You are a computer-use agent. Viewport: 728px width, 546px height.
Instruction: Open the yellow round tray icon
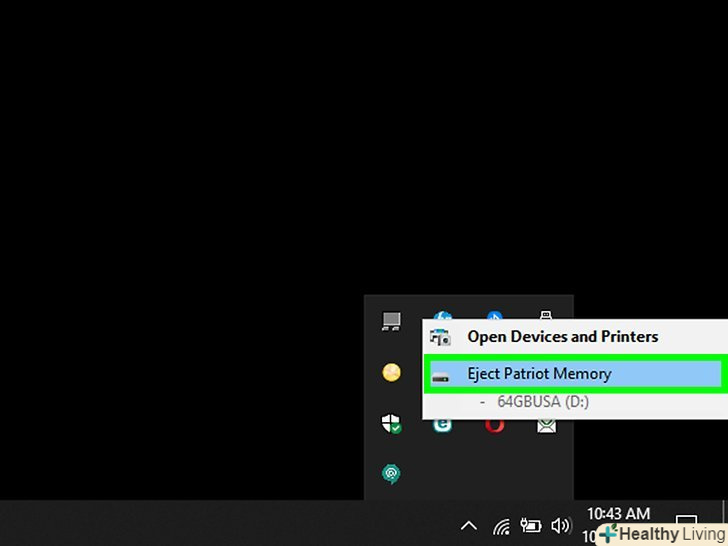click(x=391, y=372)
